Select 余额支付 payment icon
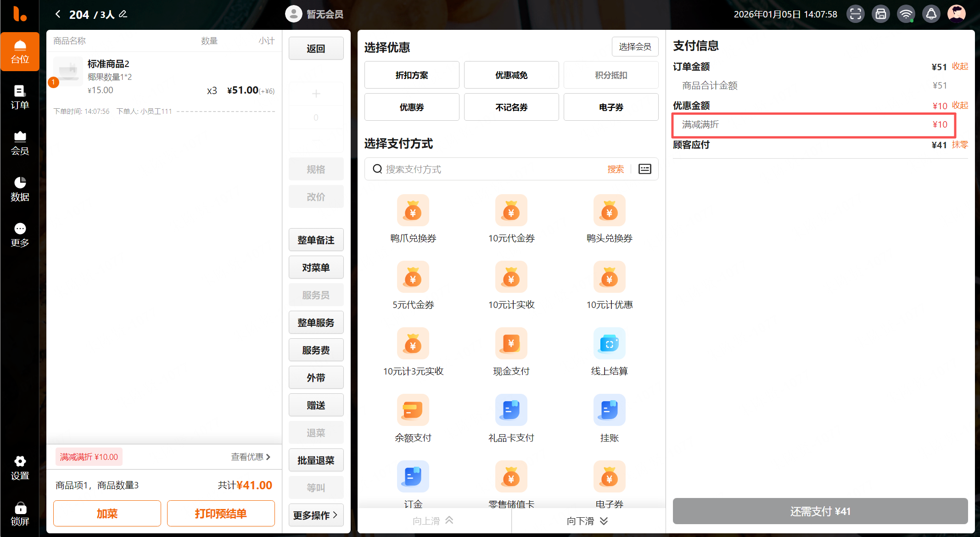The image size is (980, 537). pos(413,410)
